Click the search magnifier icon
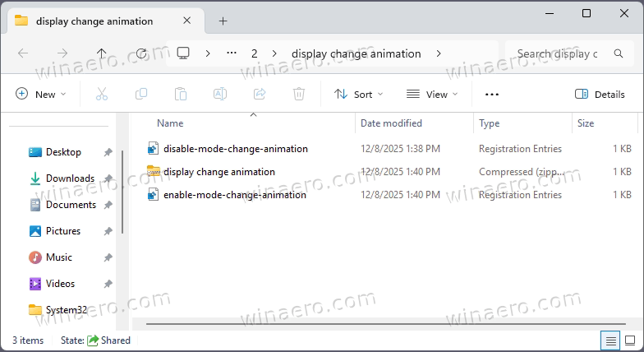This screenshot has width=644, height=352. pyautogui.click(x=618, y=53)
